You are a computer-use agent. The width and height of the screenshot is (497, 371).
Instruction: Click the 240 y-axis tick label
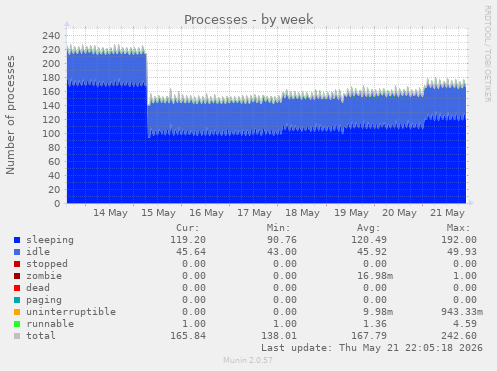coord(51,35)
